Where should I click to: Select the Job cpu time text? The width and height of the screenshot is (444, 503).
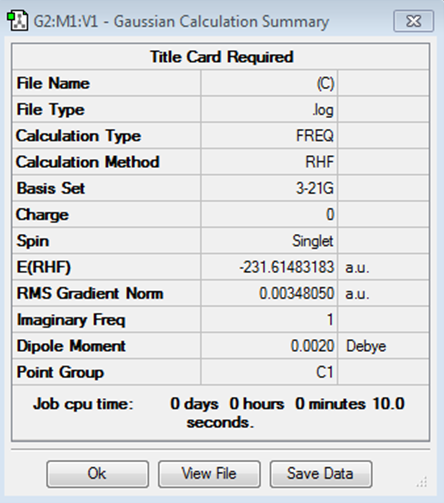[x=220, y=413]
